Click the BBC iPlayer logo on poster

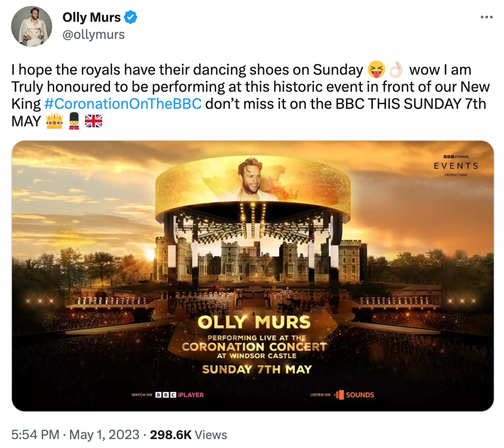point(179,395)
